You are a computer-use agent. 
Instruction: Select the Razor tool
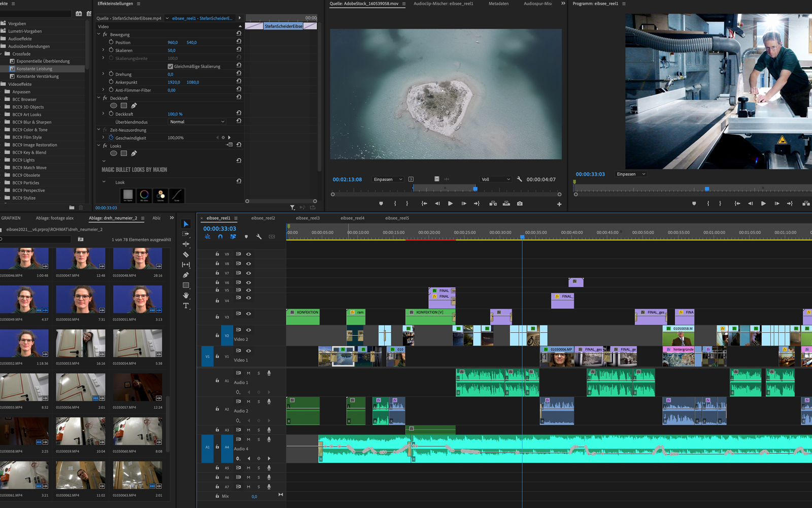186,255
